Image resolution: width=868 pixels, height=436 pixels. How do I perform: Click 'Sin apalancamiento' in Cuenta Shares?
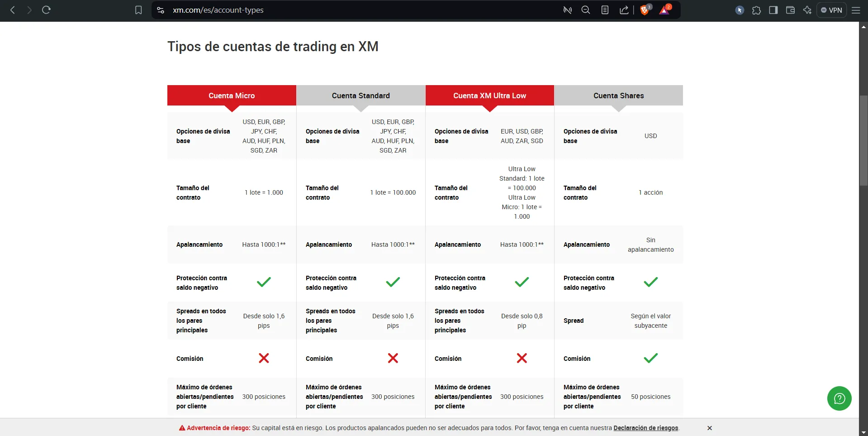pos(651,244)
